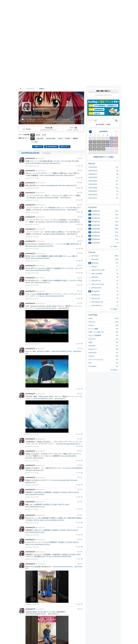Expand Friends list with すべて表示
Screen dimensions: 138x644
coord(114,309)
